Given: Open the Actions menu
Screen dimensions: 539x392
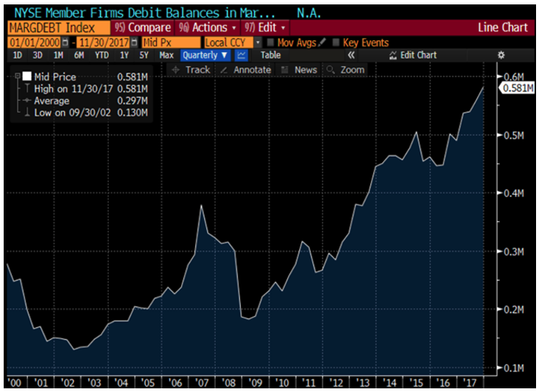Looking at the screenshot, I should (x=205, y=27).
